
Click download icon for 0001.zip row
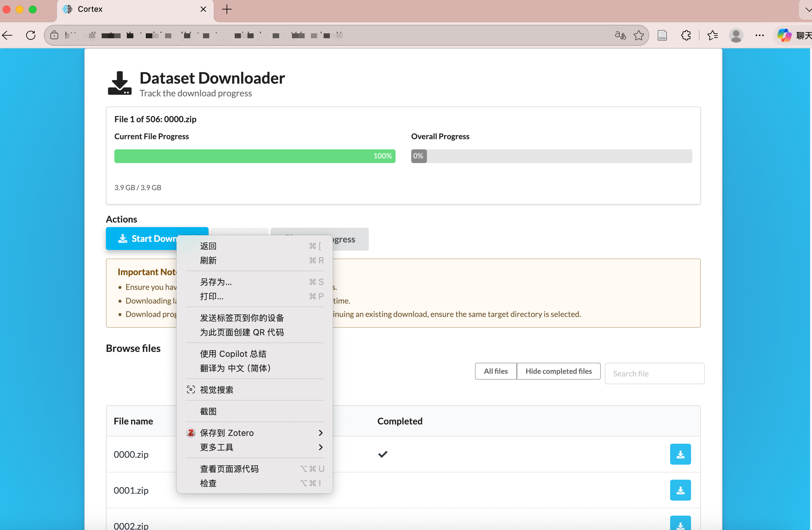click(x=680, y=490)
